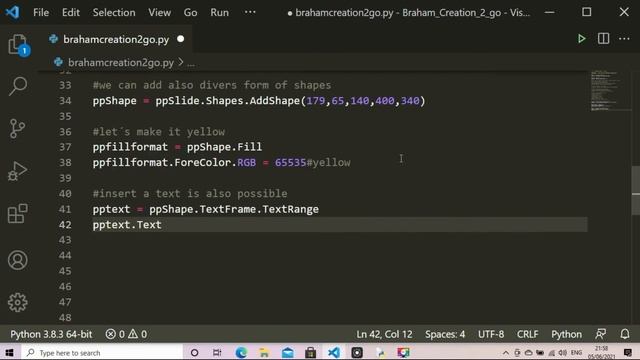Open the View menu
The height and width of the screenshot is (360, 640).
[160, 12]
